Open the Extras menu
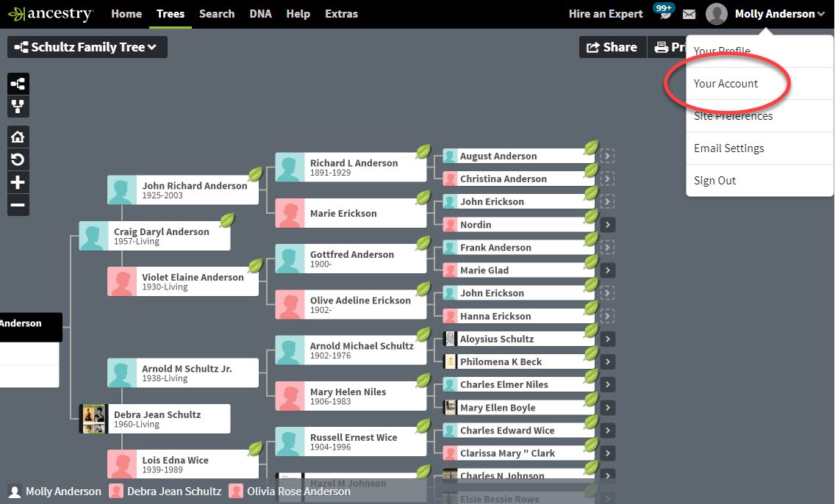This screenshot has width=835, height=504. pos(341,14)
